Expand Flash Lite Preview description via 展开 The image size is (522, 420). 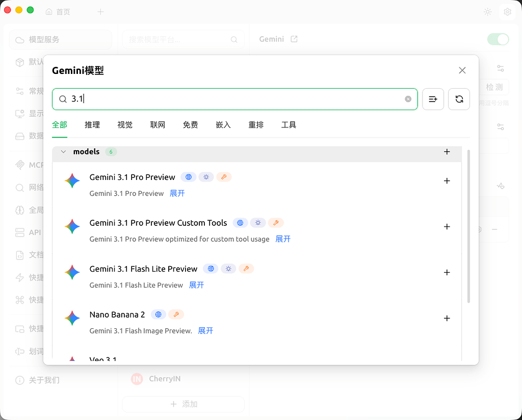coord(196,285)
